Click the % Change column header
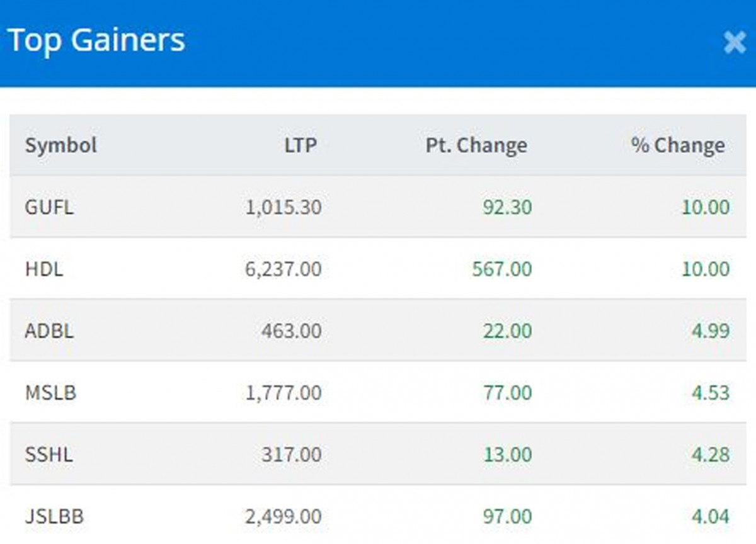756x544 pixels. [x=678, y=145]
